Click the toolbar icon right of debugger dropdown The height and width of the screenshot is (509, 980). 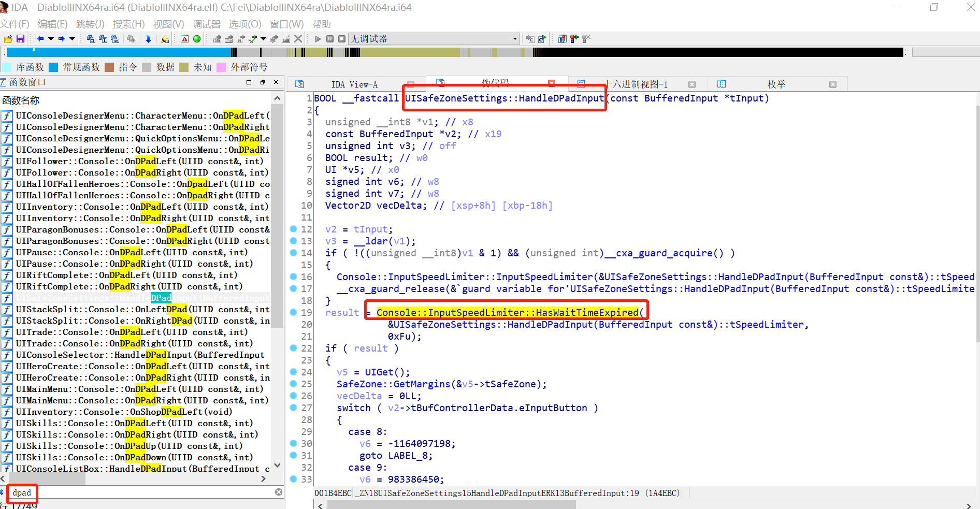coord(530,39)
